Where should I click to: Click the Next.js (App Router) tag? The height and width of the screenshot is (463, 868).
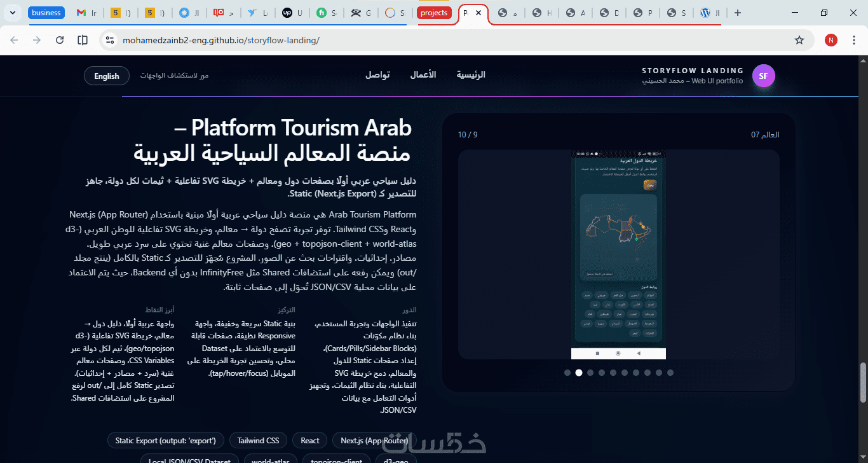[x=374, y=440]
